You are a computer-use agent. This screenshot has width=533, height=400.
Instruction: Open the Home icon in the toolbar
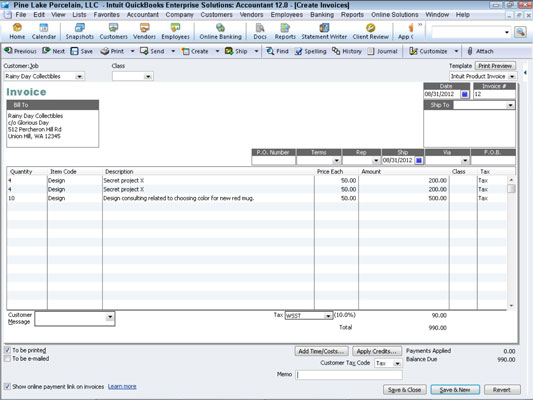pos(17,31)
